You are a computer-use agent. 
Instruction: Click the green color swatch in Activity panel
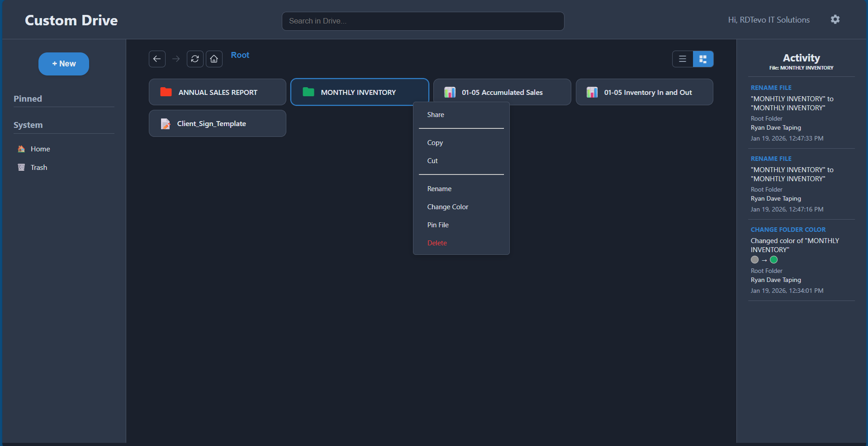point(773,260)
